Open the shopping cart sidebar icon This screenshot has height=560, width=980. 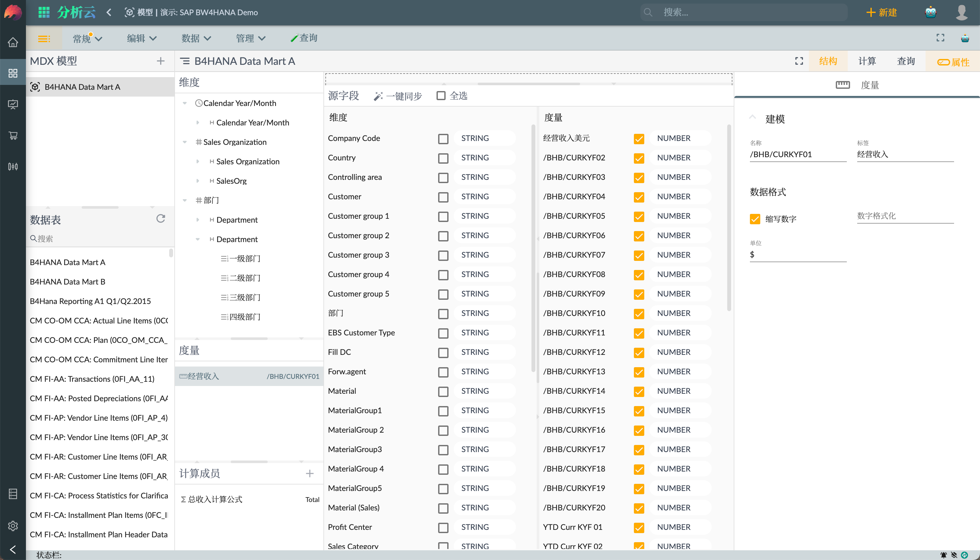tap(13, 135)
